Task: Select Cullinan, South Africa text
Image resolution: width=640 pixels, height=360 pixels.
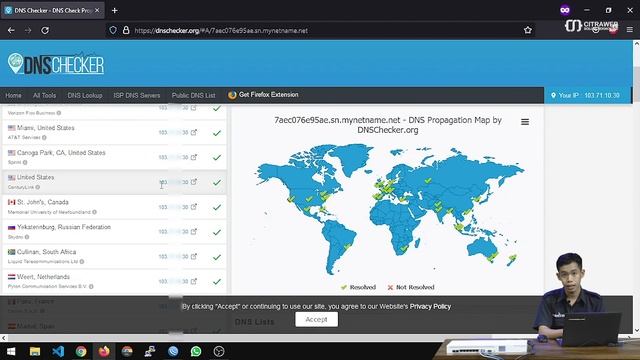Action: click(47, 252)
